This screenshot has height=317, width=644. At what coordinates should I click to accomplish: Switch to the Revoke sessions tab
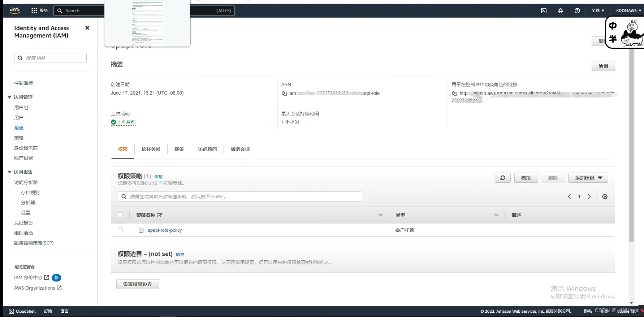(x=240, y=149)
